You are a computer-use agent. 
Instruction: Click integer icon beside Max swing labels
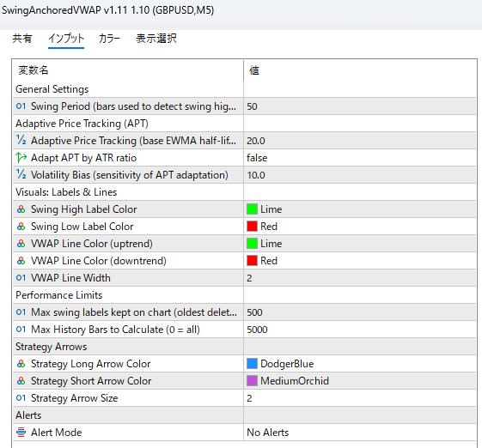coord(21,312)
